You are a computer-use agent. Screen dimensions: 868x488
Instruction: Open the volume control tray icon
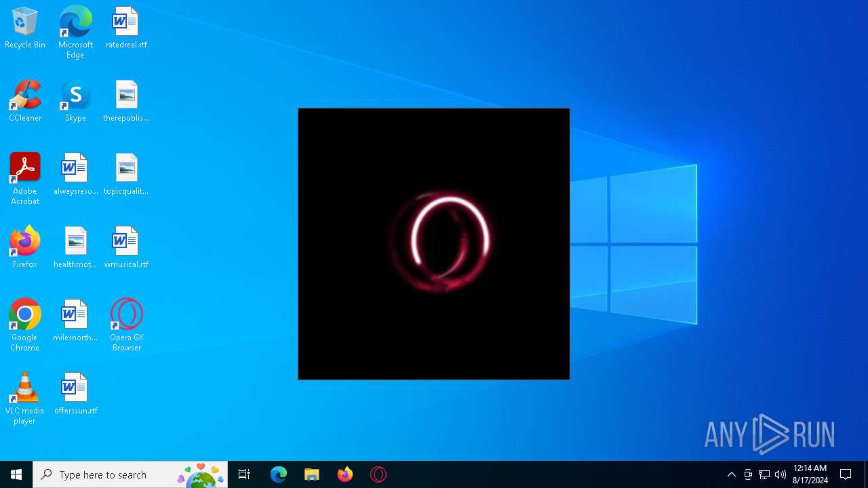[781, 474]
